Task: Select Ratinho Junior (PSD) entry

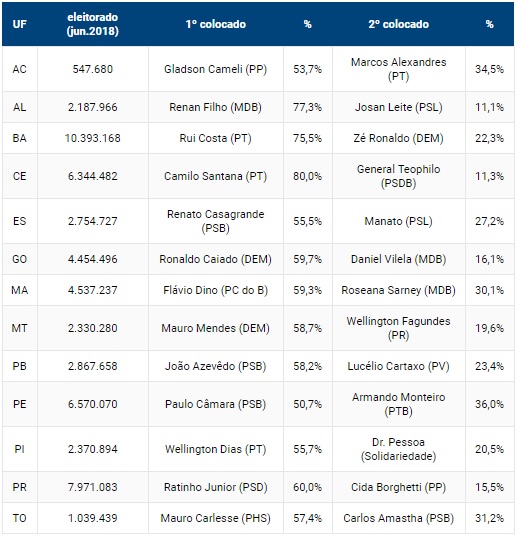Action: point(216,487)
